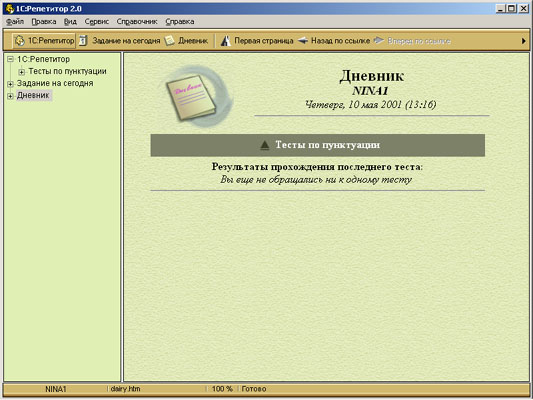
Task: Open the Сервис menu
Action: 97,21
